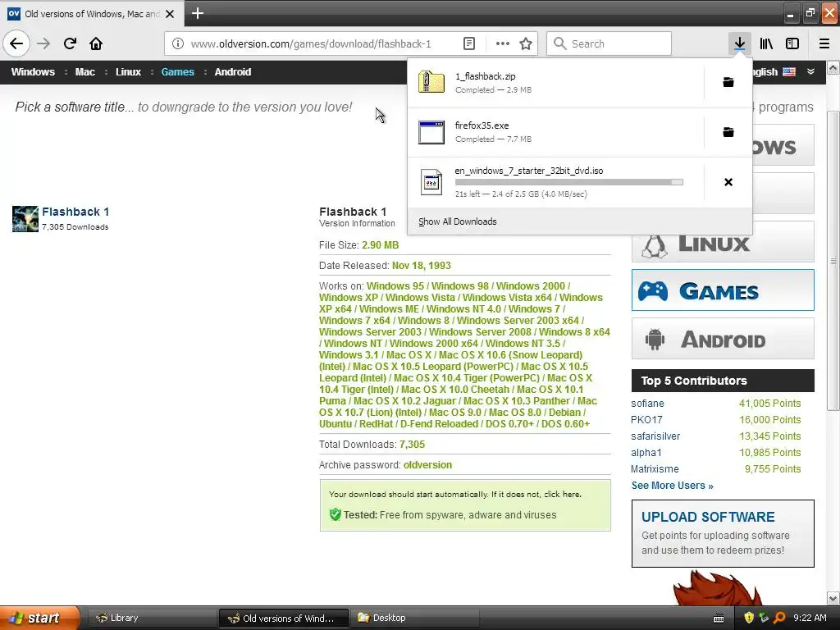Toggle the sidebar view button

tap(792, 43)
